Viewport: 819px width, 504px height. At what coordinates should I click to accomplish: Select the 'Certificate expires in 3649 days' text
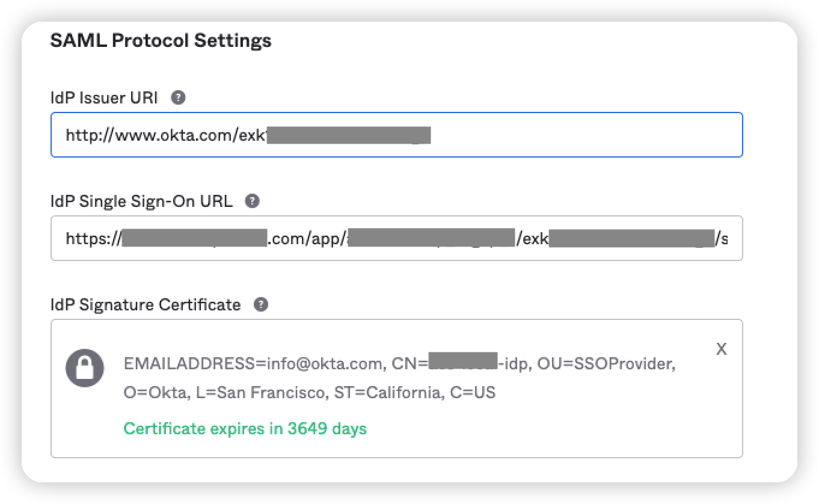coord(245,429)
